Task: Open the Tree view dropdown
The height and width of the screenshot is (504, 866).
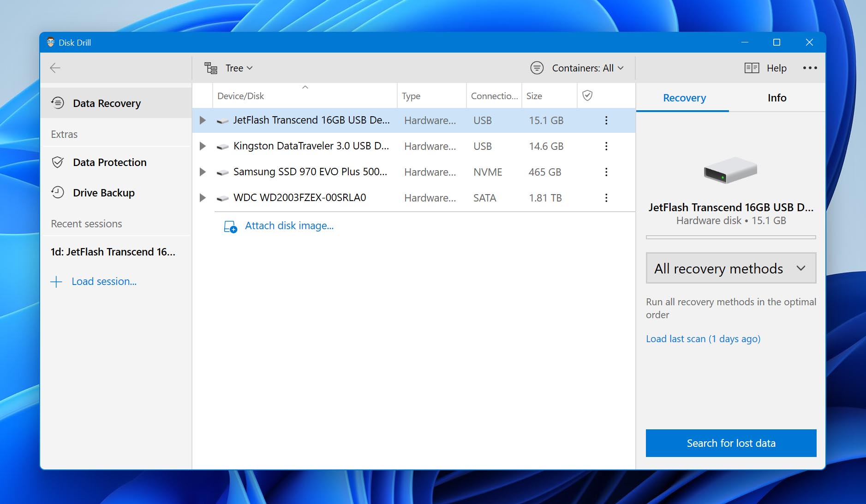Action: pyautogui.click(x=239, y=68)
